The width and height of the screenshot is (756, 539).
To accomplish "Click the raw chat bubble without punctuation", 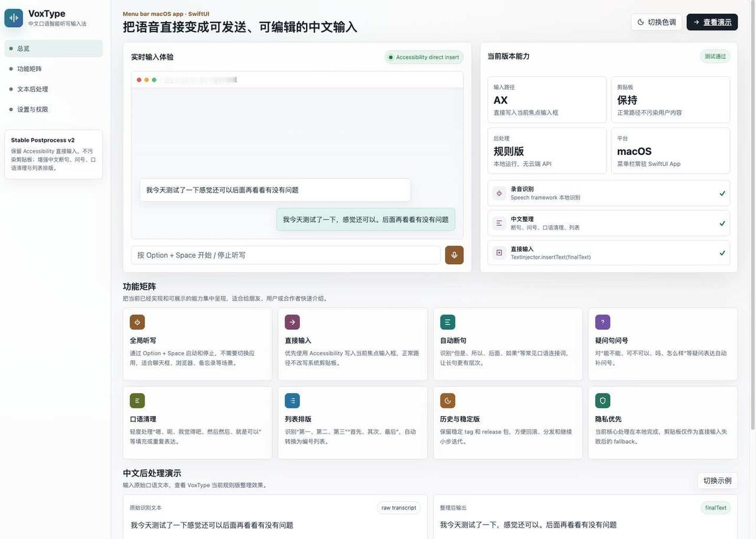I will [x=275, y=190].
